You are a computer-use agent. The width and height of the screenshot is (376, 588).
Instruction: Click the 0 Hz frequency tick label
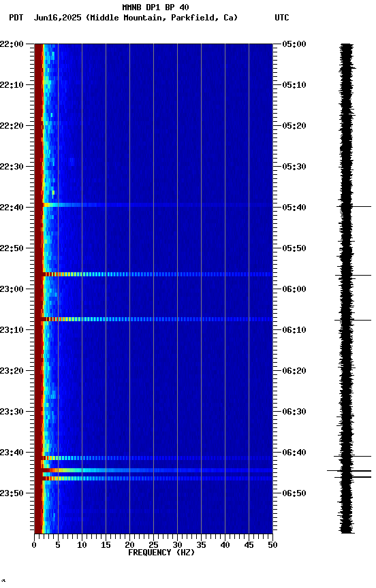[x=34, y=545]
